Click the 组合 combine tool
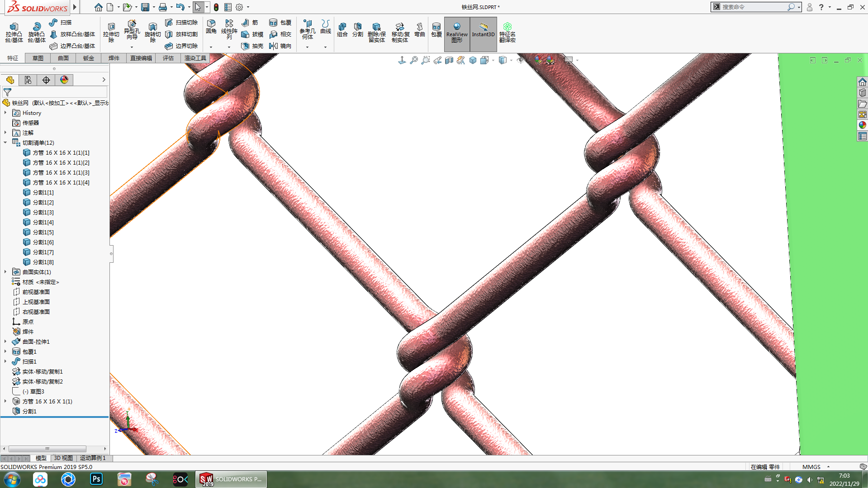The image size is (868, 488). 342,29
